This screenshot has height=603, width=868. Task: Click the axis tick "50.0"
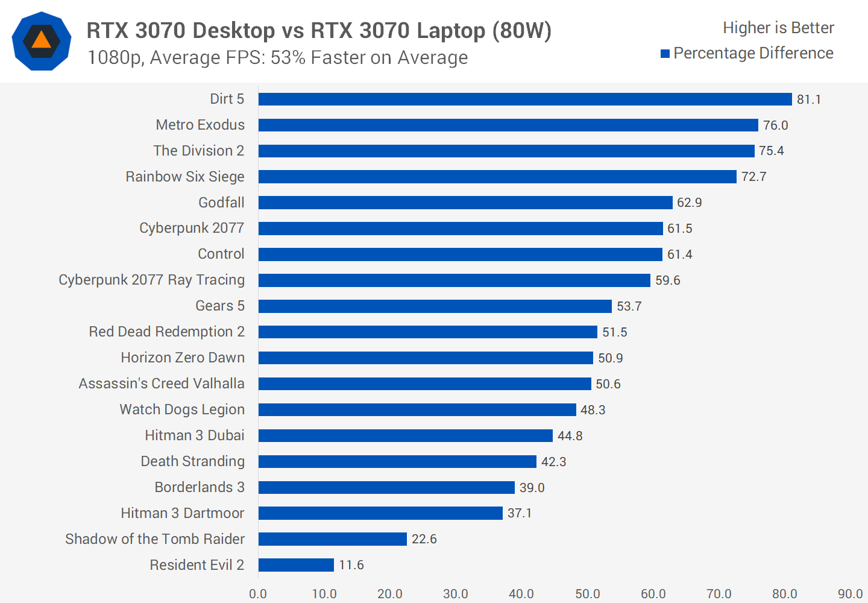click(x=587, y=594)
